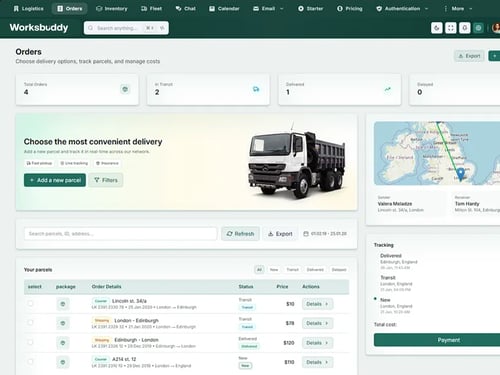Expand the Email dropdown menu

coord(268,9)
